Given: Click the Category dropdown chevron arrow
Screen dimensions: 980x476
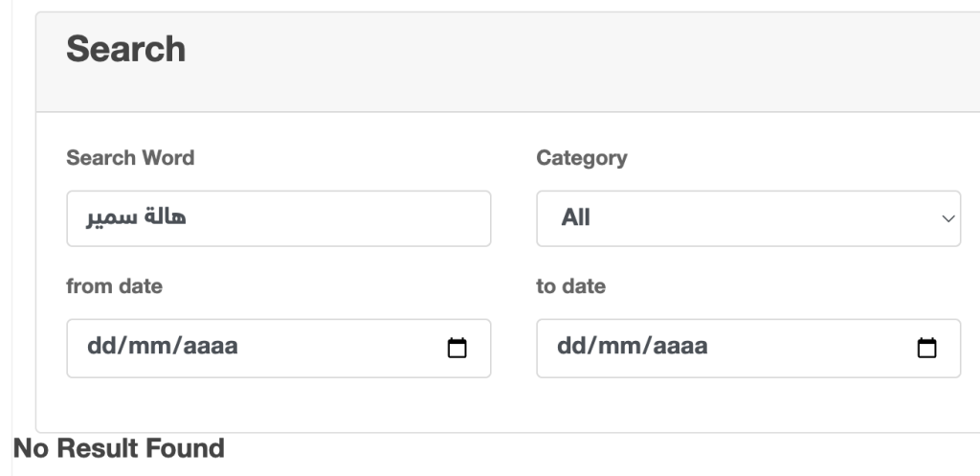Looking at the screenshot, I should coord(948,219).
